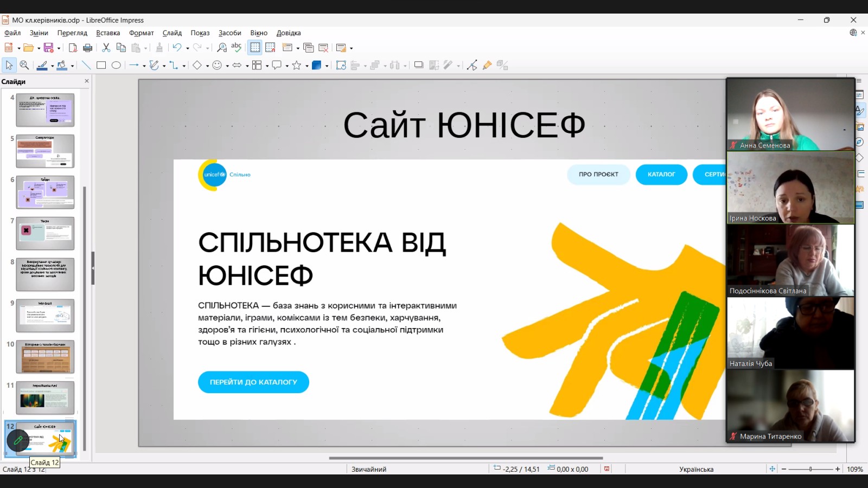Click the Duplicate Slide icon
This screenshot has width=868, height=488.
309,48
